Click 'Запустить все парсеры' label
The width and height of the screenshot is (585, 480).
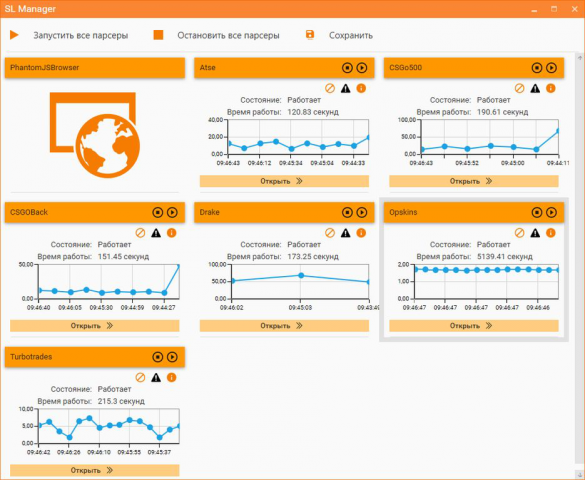pyautogui.click(x=81, y=35)
